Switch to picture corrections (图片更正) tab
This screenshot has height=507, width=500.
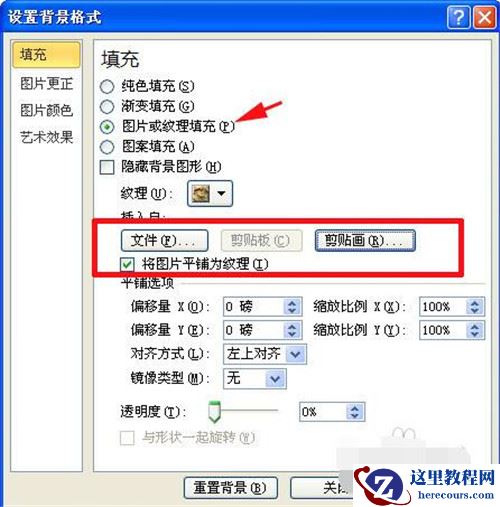pos(46,83)
